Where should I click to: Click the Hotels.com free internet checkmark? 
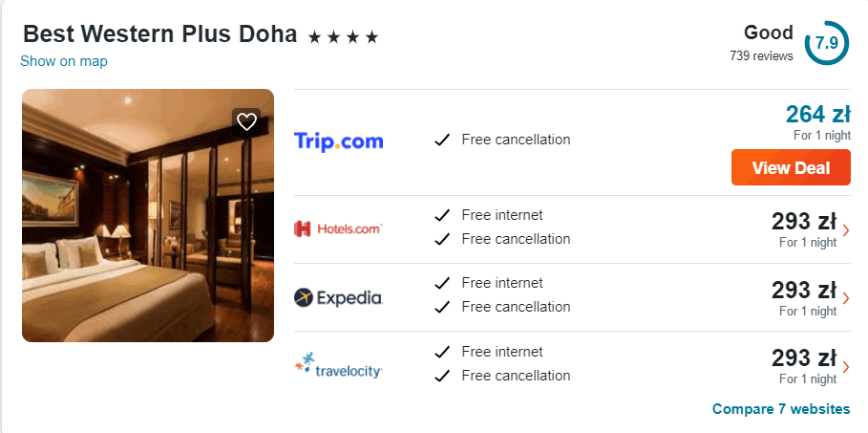tap(442, 215)
